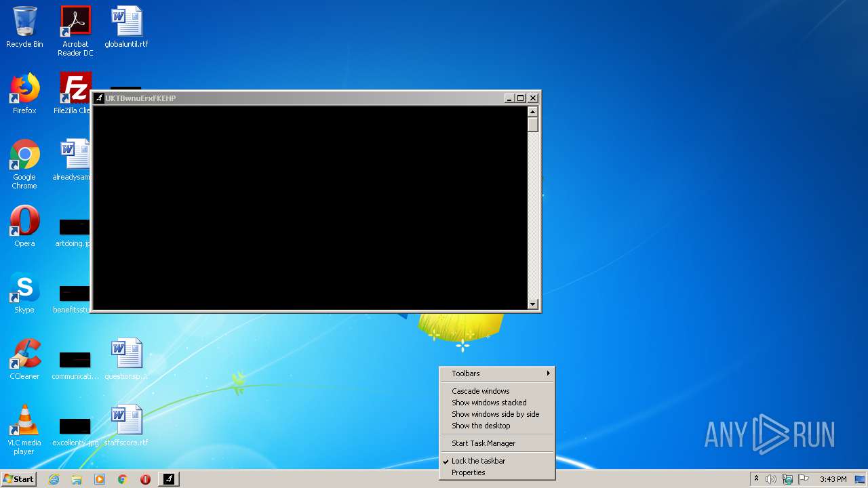
Task: Maximize the UKTBwnuErxFKEHP window
Action: point(521,98)
